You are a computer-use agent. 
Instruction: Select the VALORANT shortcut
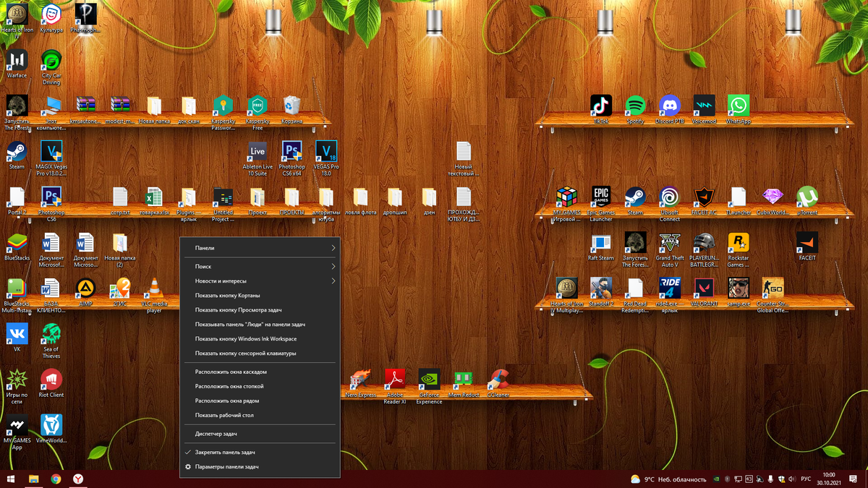coord(704,292)
